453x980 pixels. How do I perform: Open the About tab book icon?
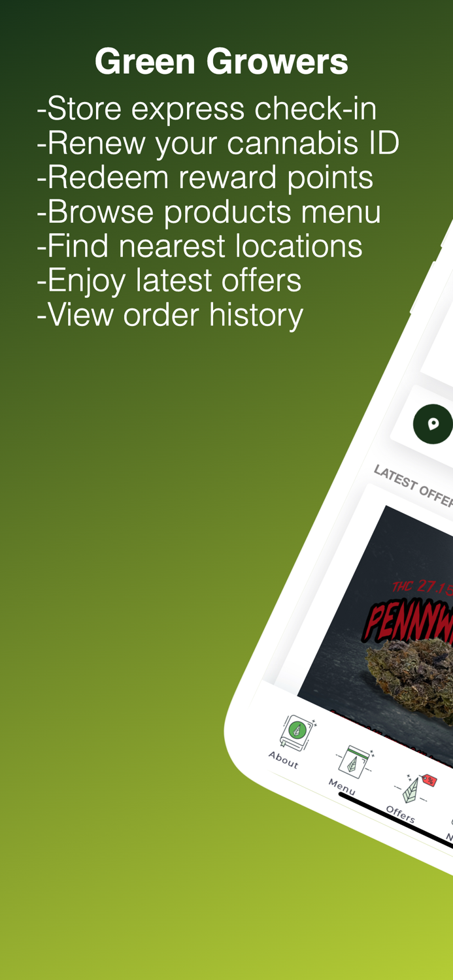coord(298,732)
